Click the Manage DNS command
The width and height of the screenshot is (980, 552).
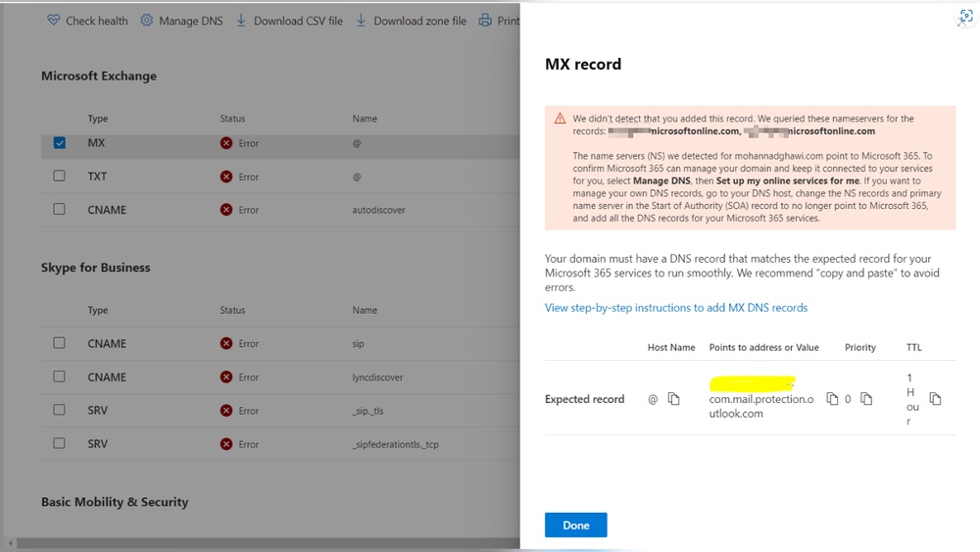click(x=181, y=21)
